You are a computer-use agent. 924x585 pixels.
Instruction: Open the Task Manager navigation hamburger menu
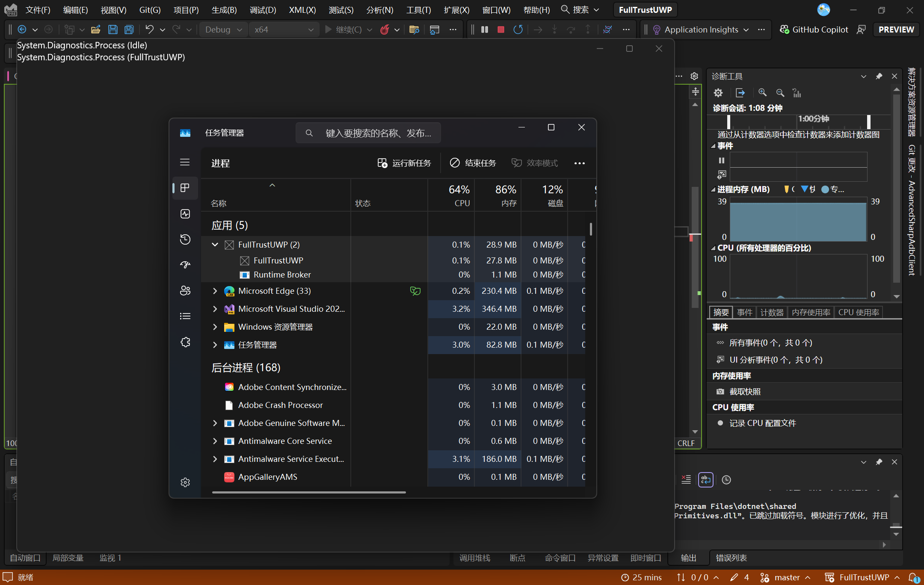tap(185, 162)
